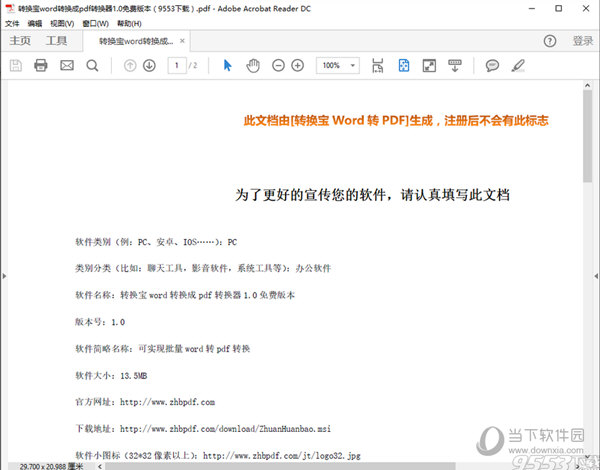This screenshot has width=600, height=470.
Task: Select the arrow selection tool
Action: click(227, 65)
